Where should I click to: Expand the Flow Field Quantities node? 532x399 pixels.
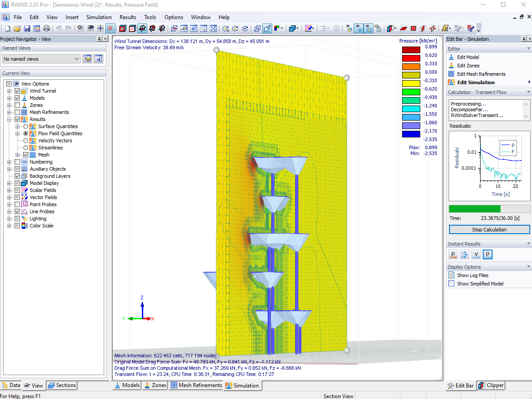(x=18, y=133)
